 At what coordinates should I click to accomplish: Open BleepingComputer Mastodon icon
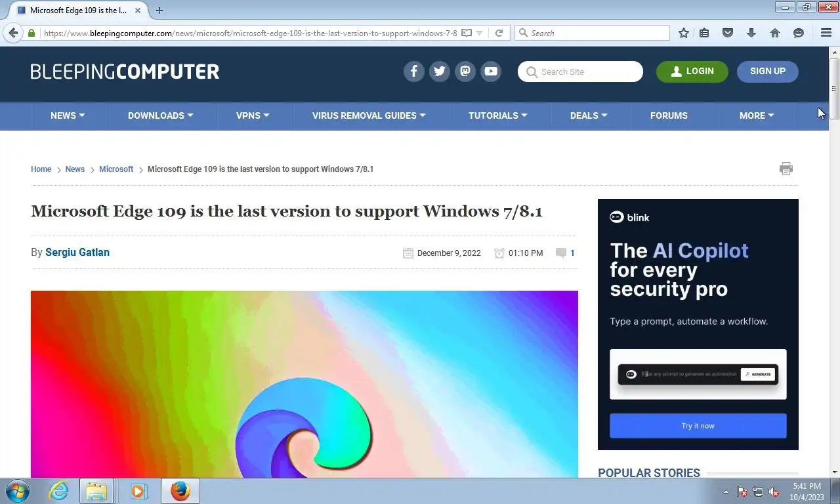click(465, 72)
